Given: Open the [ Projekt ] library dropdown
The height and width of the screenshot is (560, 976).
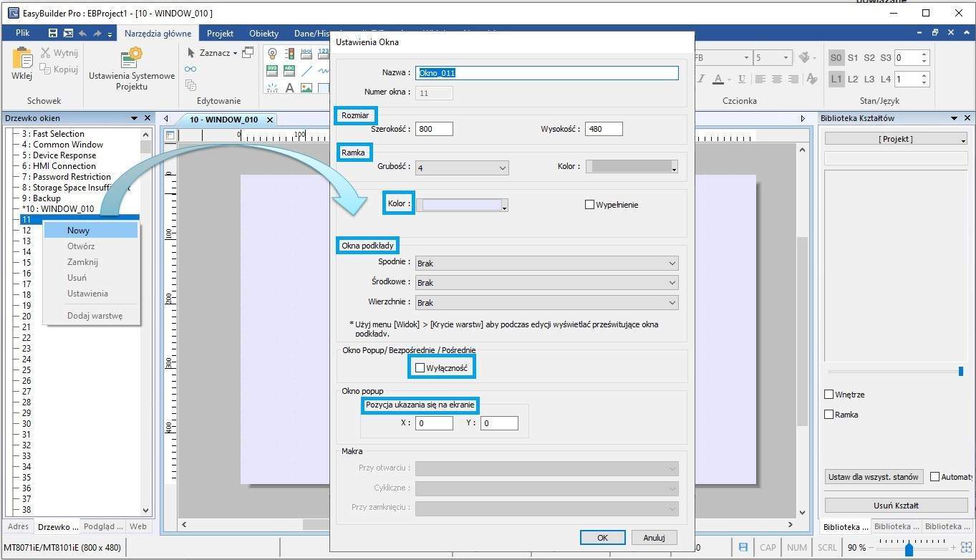Looking at the screenshot, I should [896, 139].
